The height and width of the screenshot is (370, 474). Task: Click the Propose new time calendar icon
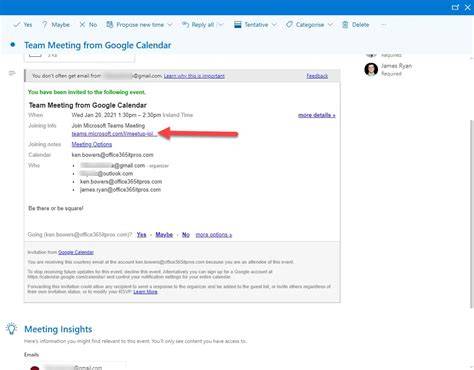pyautogui.click(x=109, y=24)
